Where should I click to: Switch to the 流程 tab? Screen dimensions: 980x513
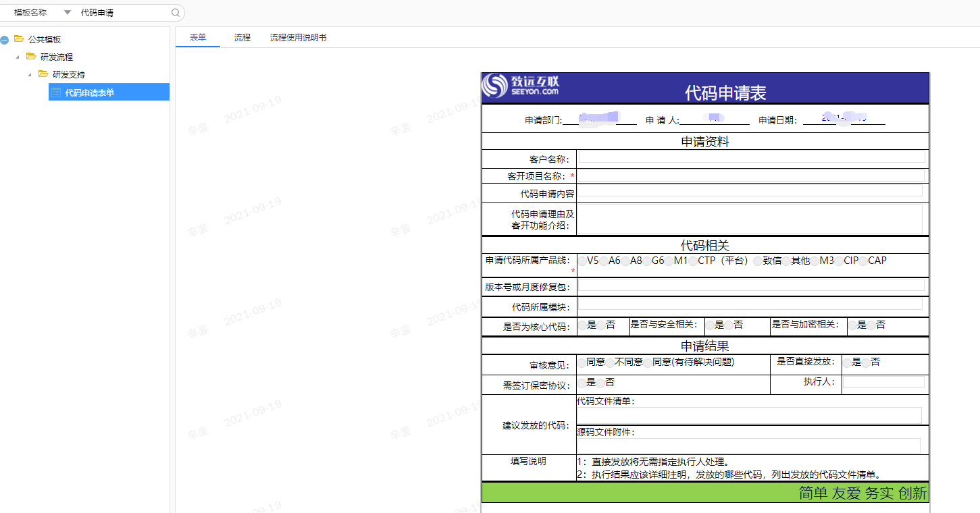(242, 38)
